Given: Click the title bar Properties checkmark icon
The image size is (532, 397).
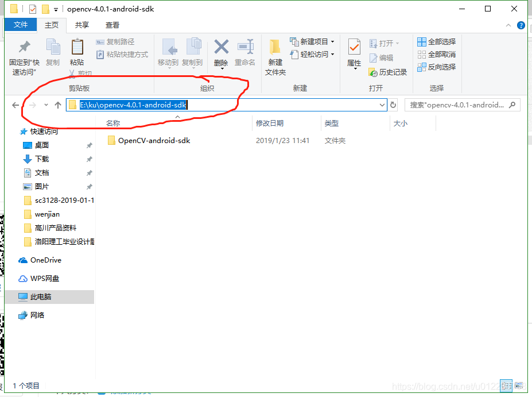Looking at the screenshot, I should 33,9.
